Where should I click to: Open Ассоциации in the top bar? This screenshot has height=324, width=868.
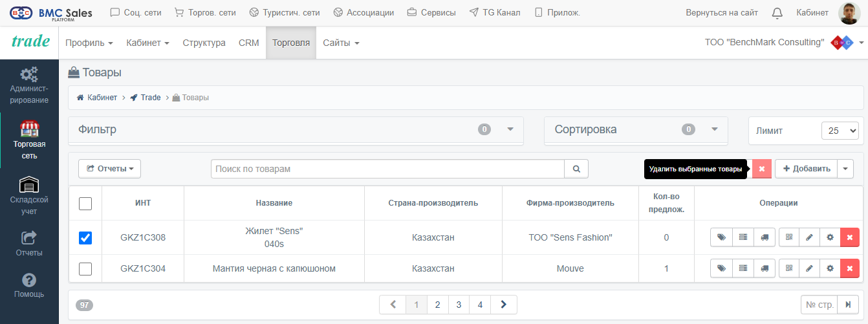[363, 12]
